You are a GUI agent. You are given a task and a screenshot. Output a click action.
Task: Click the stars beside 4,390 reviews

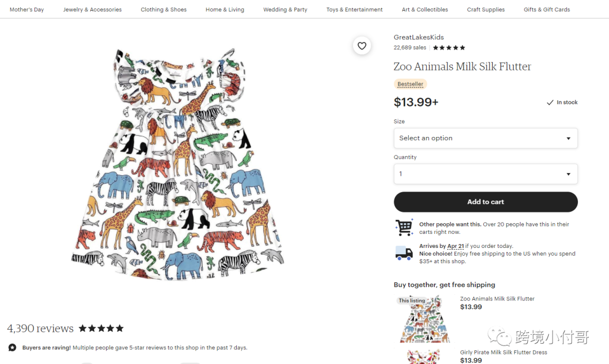[101, 328]
